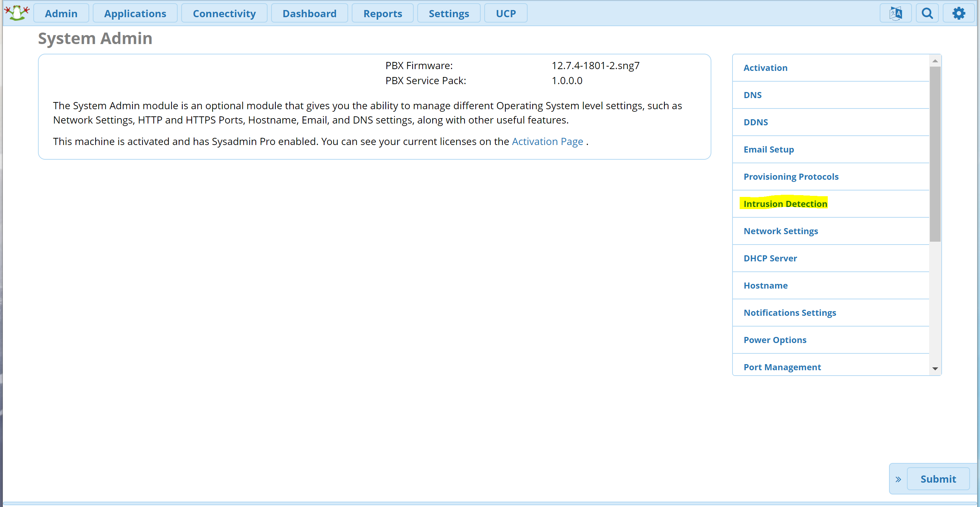Open the Reports menu
The image size is (980, 507).
click(x=382, y=13)
